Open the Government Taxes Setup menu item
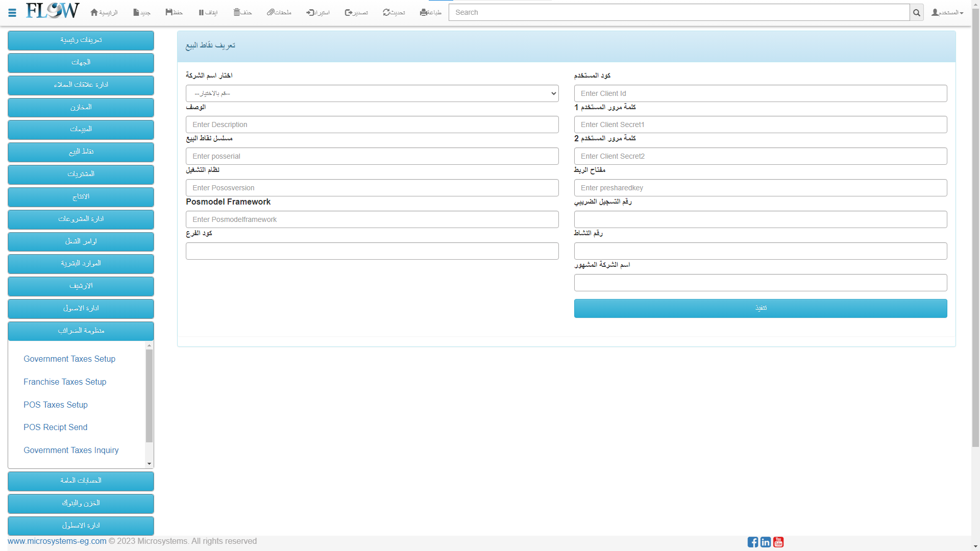 click(69, 359)
